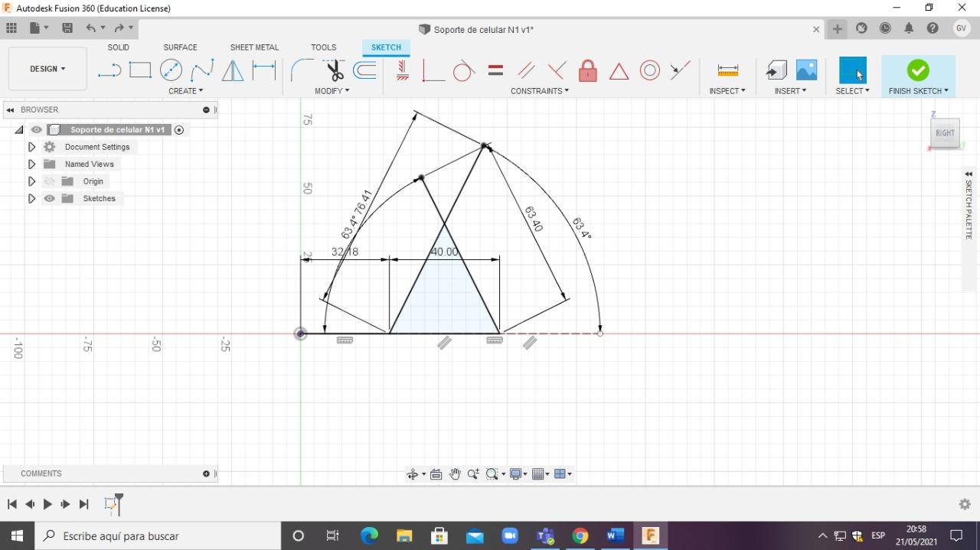The width and height of the screenshot is (980, 550).
Task: Open the data panel grid icon
Action: click(11, 28)
